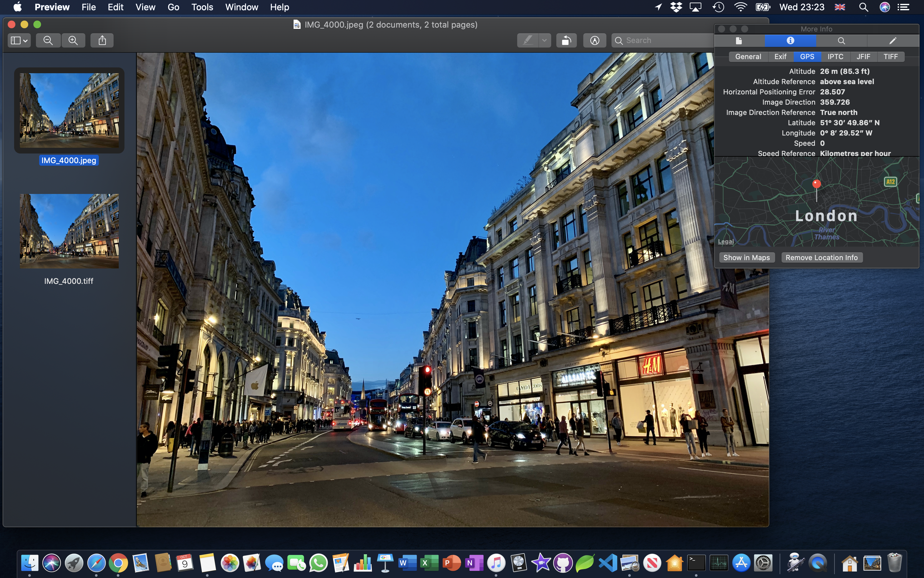
Task: Launch Google Chrome from the Dock
Action: pos(118,563)
